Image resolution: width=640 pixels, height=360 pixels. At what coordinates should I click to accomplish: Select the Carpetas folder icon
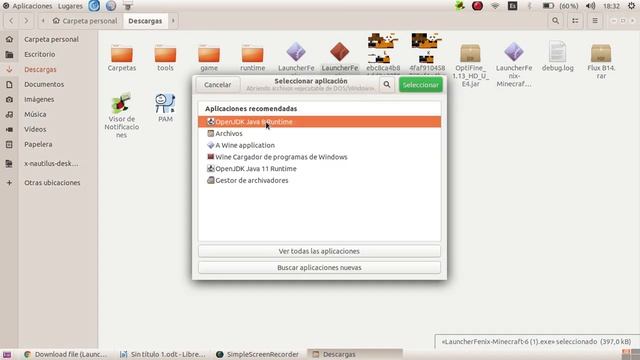pyautogui.click(x=122, y=53)
